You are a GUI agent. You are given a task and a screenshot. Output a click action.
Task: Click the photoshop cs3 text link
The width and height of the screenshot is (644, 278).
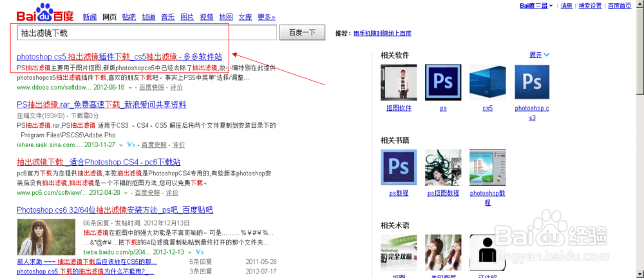click(x=532, y=113)
